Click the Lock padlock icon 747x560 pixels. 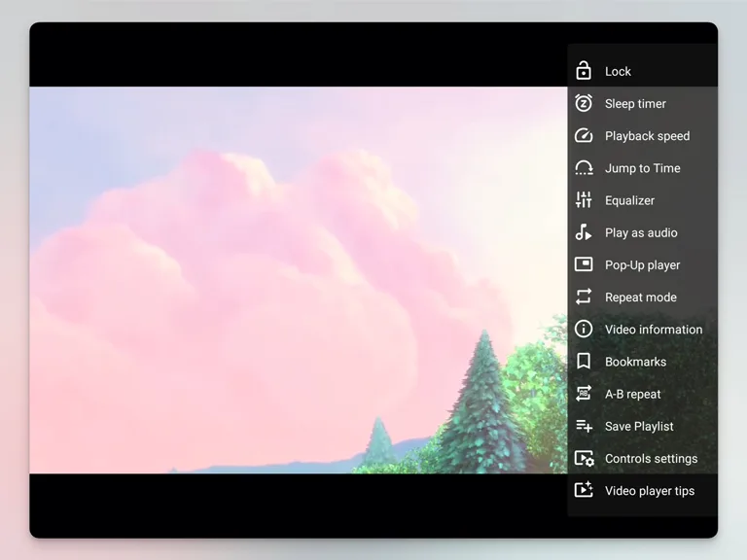click(584, 70)
